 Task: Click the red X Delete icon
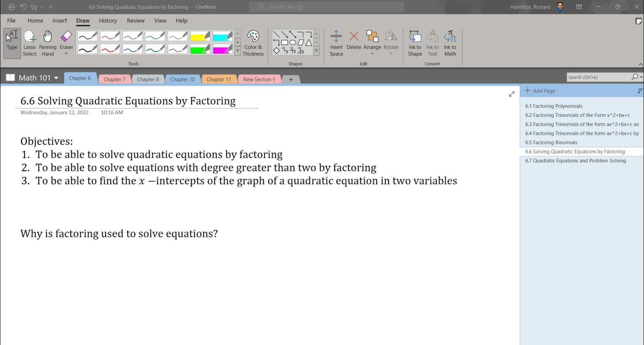(354, 37)
